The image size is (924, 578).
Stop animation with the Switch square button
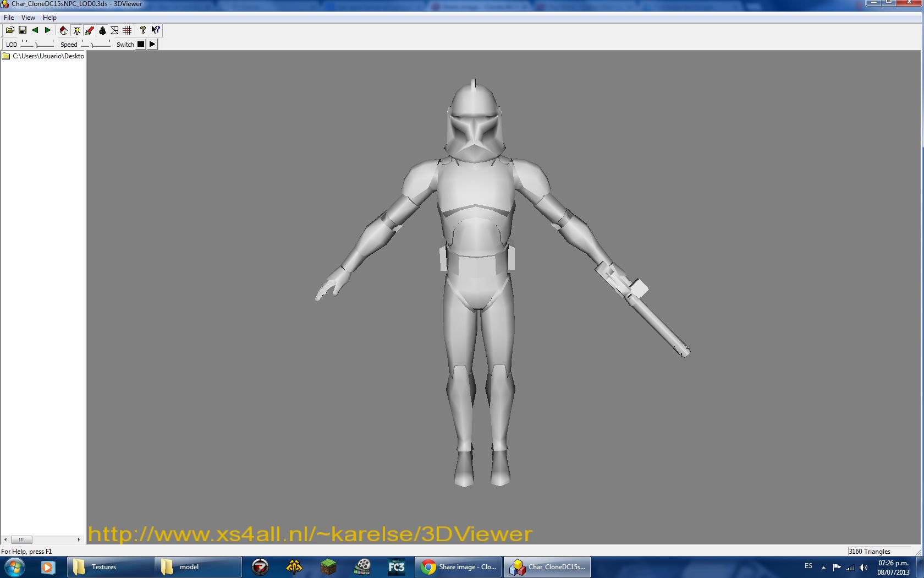[x=141, y=44]
